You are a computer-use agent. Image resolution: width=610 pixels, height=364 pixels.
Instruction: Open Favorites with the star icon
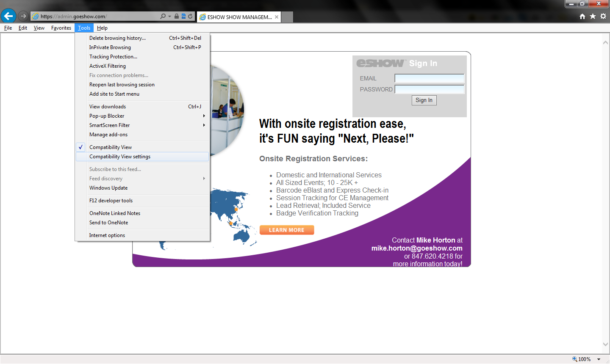click(x=593, y=16)
